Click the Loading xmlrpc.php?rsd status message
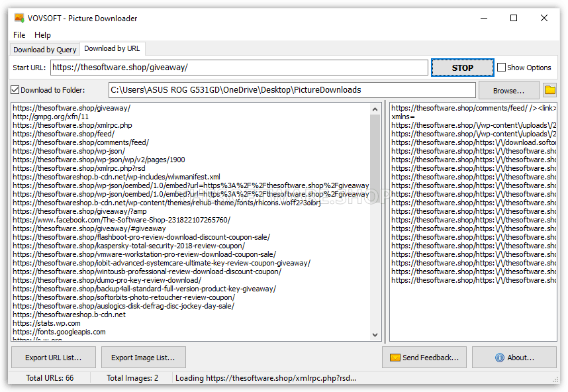 [x=266, y=378]
